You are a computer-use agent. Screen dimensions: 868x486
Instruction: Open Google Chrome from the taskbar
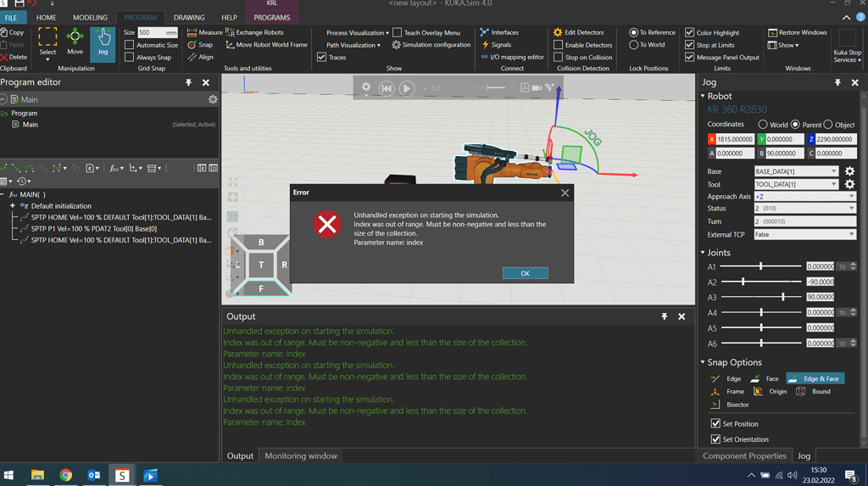pos(65,475)
